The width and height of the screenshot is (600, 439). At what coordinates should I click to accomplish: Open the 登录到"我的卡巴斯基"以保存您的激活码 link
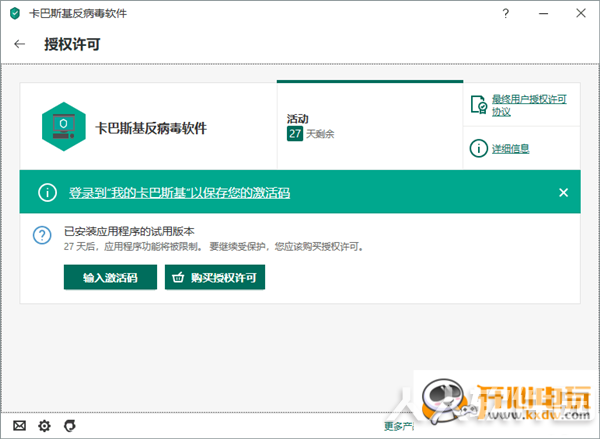point(179,193)
